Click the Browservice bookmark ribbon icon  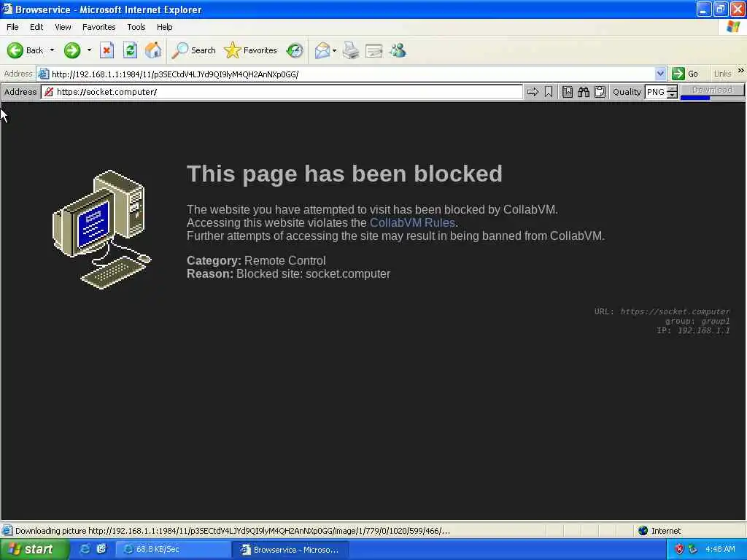click(549, 92)
